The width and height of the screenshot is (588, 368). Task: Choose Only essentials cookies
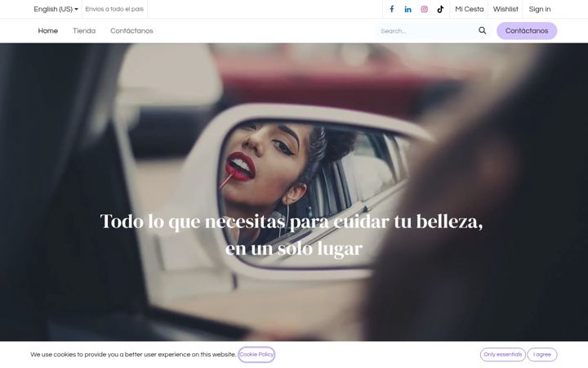(502, 354)
